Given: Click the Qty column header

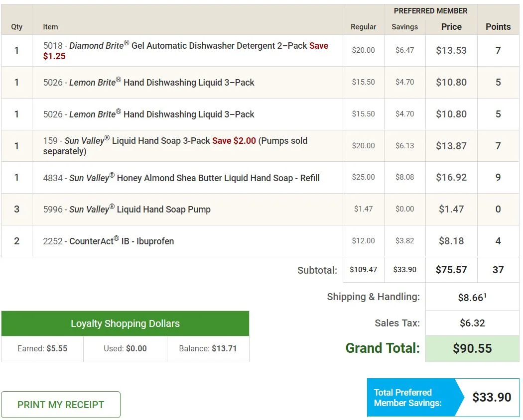Looking at the screenshot, I should pos(16,27).
